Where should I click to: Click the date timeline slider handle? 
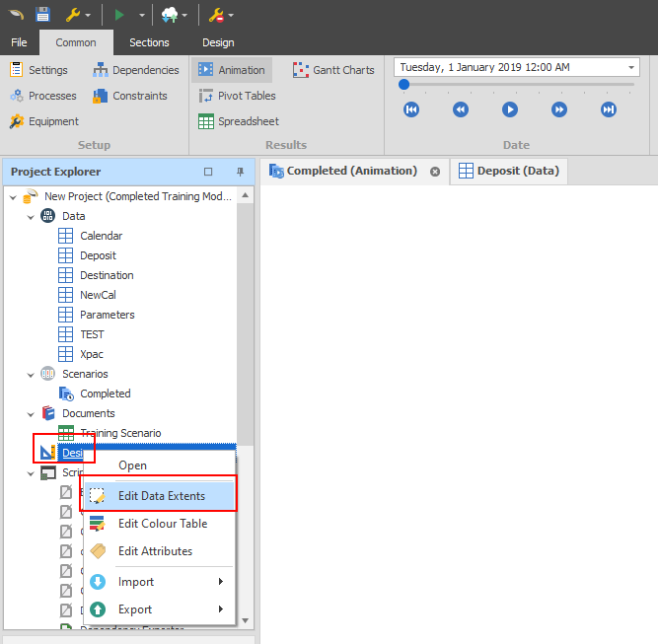(403, 85)
